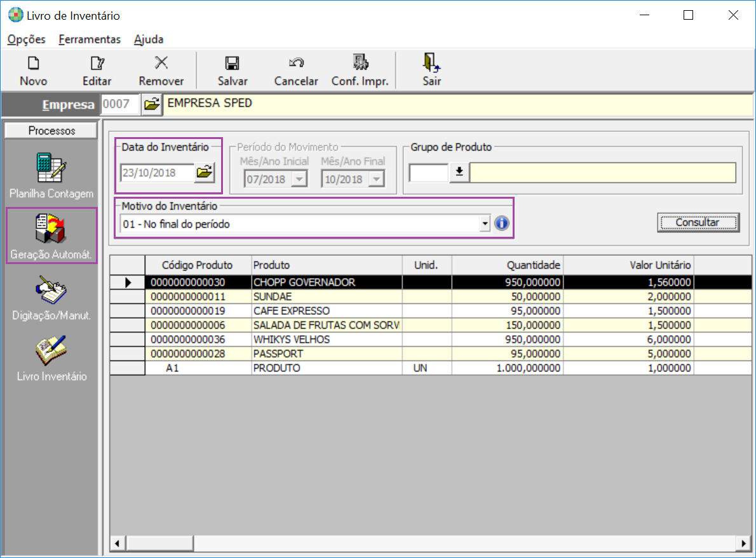
Task: Click the Remover toolbar icon
Action: pyautogui.click(x=161, y=63)
